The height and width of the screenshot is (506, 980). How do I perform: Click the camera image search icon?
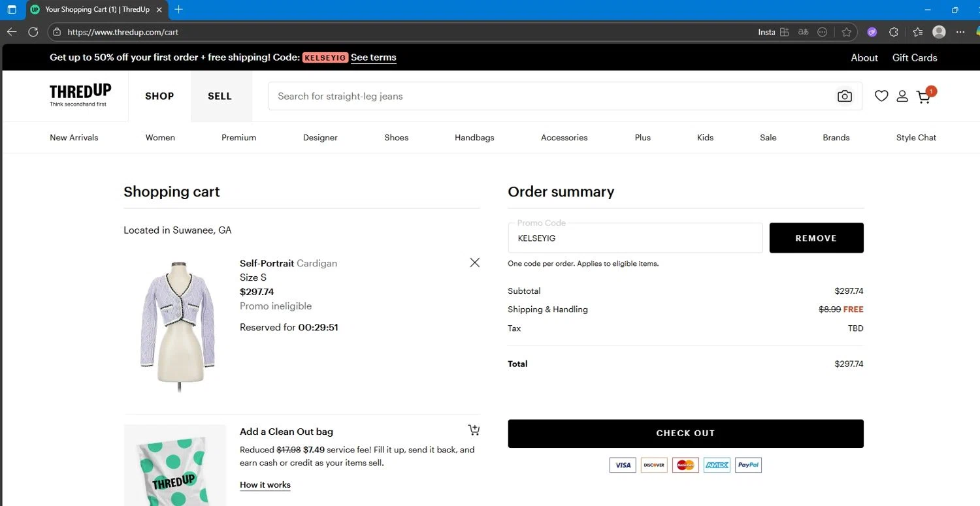845,96
